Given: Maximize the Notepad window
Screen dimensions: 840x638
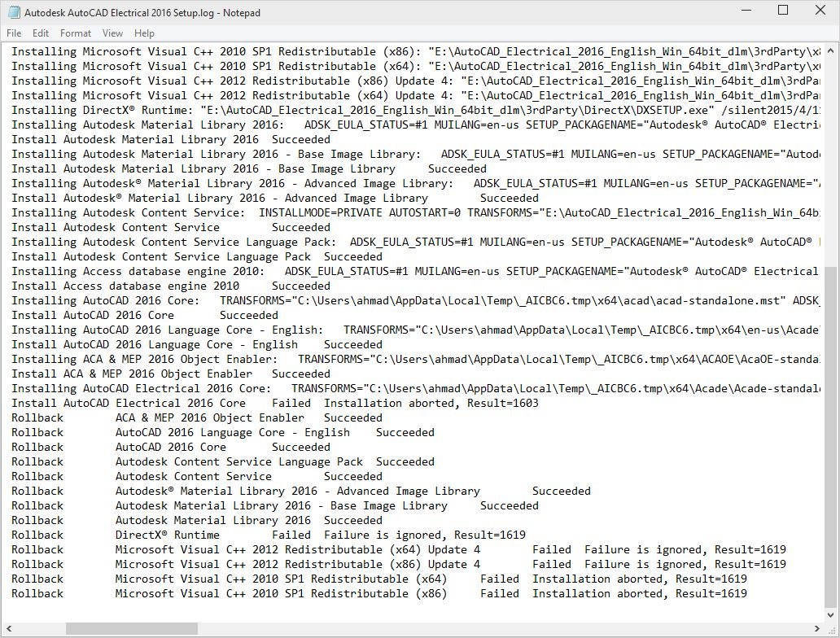Looking at the screenshot, I should pos(783,11).
